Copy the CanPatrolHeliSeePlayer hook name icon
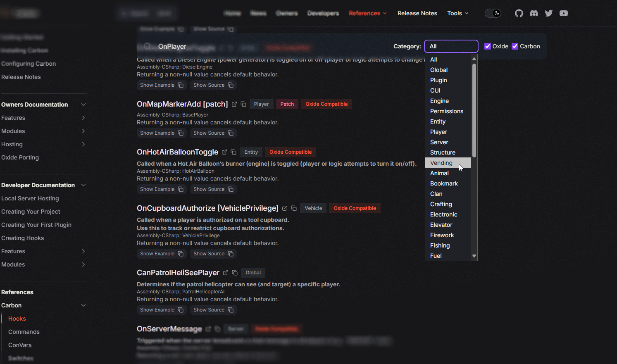The height and width of the screenshot is (364, 617). click(x=235, y=273)
